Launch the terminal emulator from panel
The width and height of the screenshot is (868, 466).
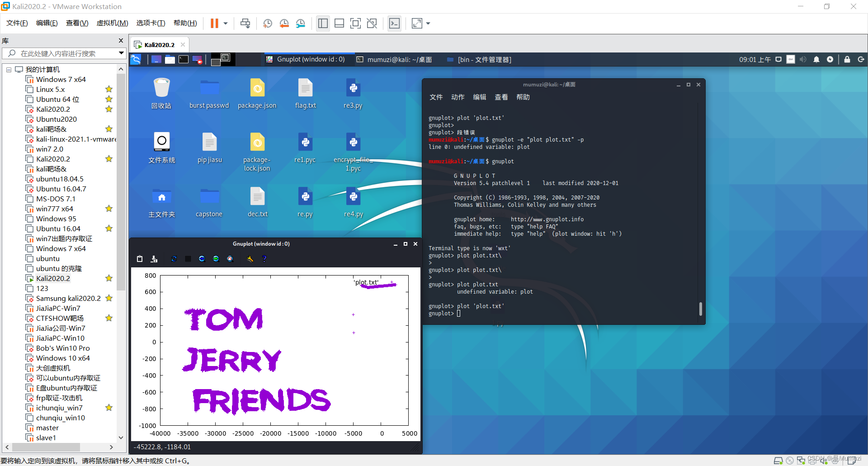pyautogui.click(x=184, y=59)
